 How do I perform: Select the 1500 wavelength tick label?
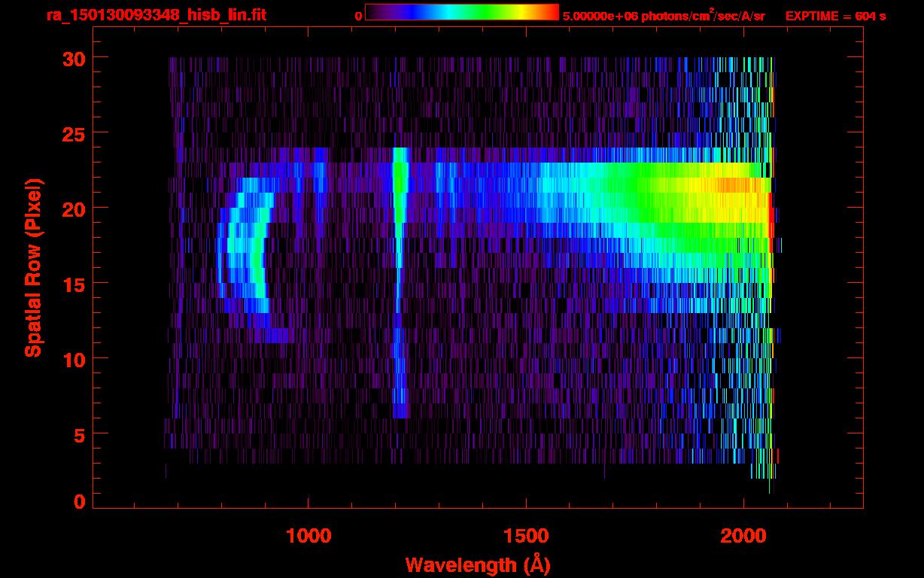pos(526,536)
